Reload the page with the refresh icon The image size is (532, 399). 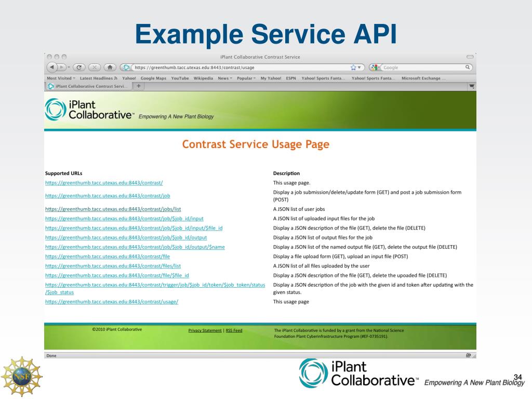click(79, 67)
